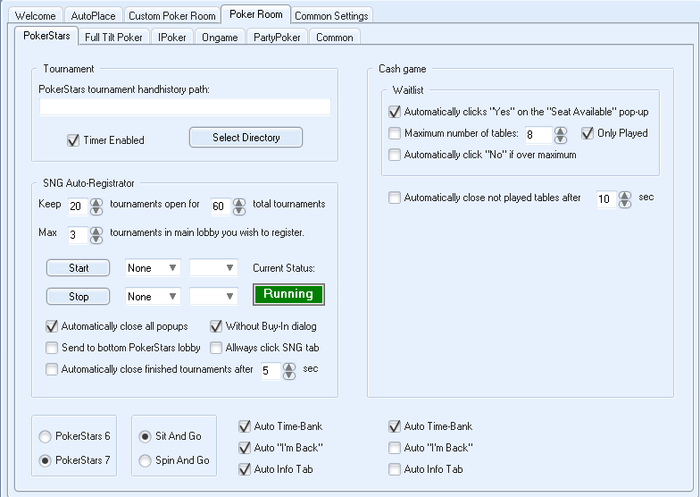Screen dimensions: 700x497
Task: Increase Maximum number of tables spinner
Action: click(x=559, y=129)
